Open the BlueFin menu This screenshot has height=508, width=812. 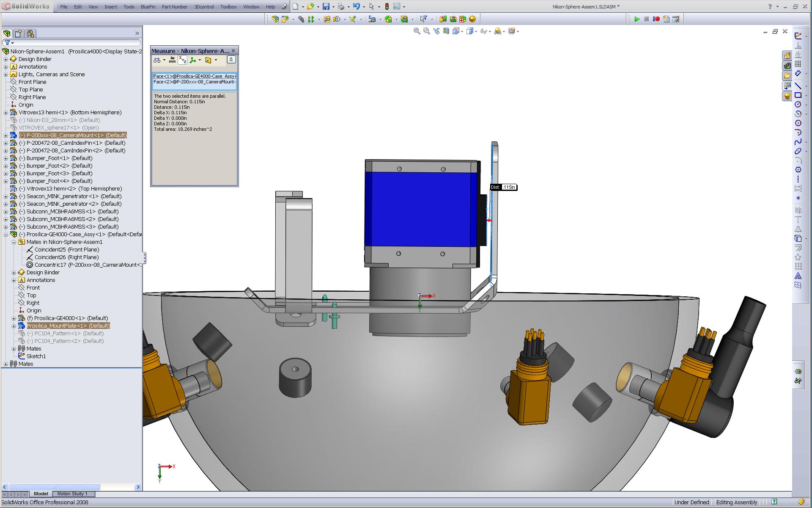click(x=148, y=7)
